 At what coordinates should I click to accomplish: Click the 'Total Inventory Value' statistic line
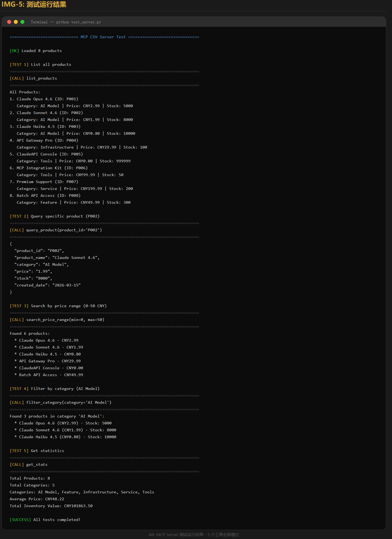tap(51, 506)
